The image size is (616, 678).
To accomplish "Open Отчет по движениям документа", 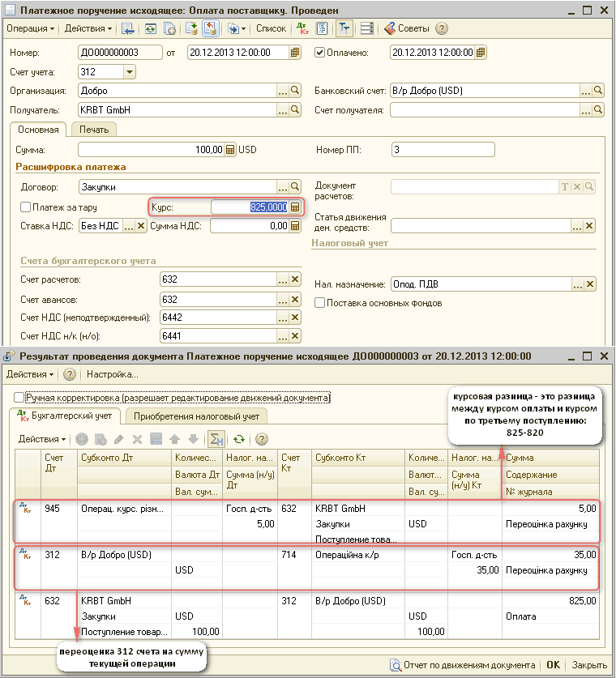I will 463,665.
